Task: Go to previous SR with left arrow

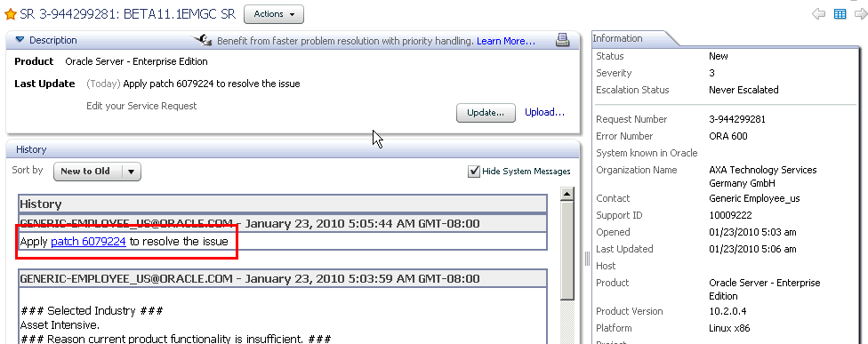Action: [819, 14]
